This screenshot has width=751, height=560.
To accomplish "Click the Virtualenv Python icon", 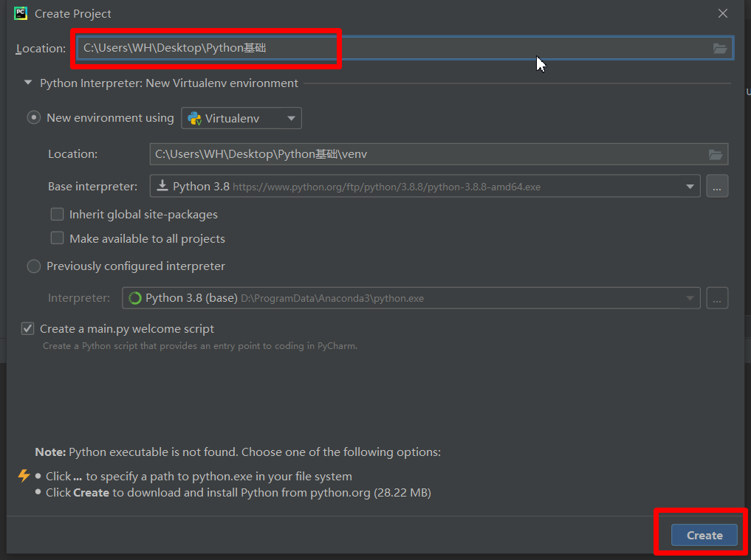I will click(x=194, y=118).
